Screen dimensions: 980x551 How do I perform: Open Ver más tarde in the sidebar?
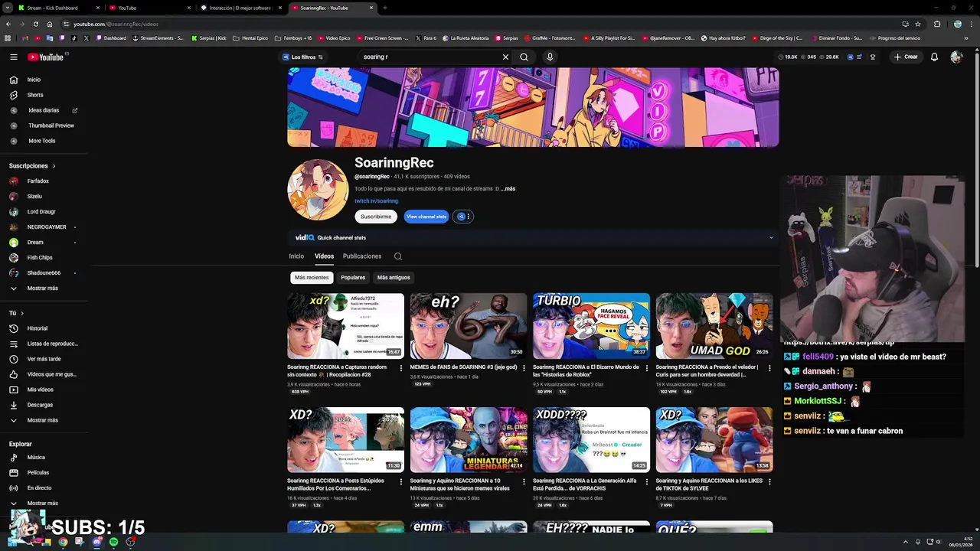click(x=36, y=359)
